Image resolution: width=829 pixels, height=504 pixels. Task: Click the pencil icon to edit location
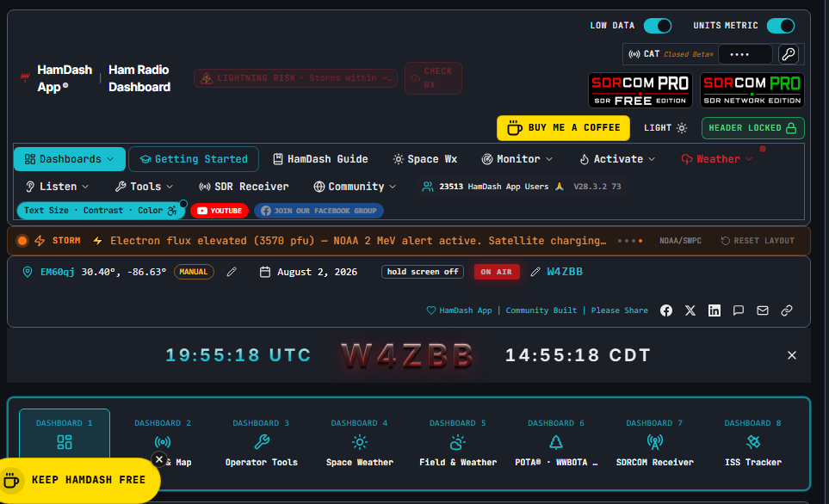[x=231, y=272]
